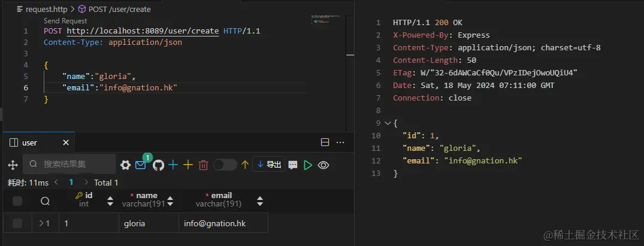
Task: Select page number 1 in pagination
Action: (71, 182)
